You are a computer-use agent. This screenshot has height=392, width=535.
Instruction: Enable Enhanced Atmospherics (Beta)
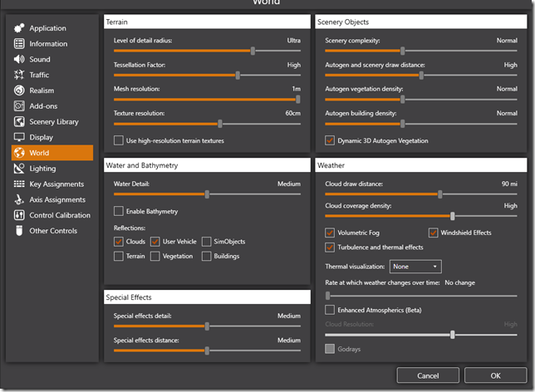330,310
